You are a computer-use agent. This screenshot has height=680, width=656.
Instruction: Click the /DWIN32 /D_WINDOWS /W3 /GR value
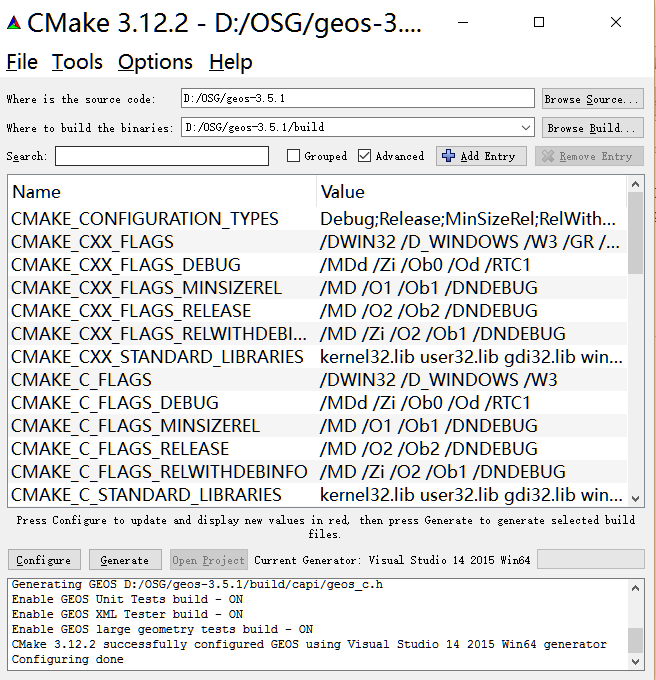[470, 242]
